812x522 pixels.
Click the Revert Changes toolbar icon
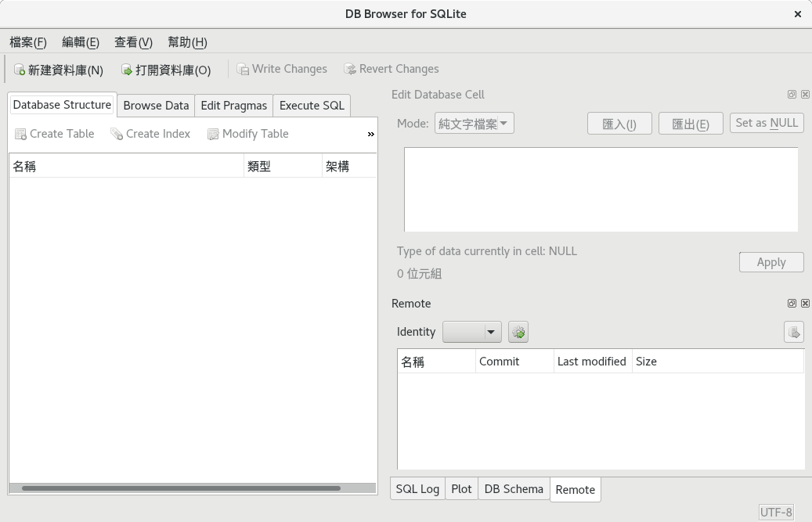pyautogui.click(x=350, y=70)
